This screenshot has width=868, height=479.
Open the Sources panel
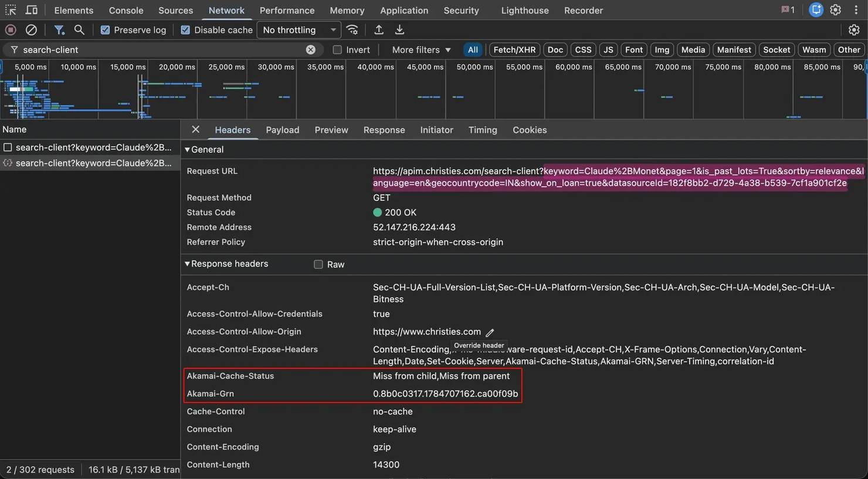175,11
